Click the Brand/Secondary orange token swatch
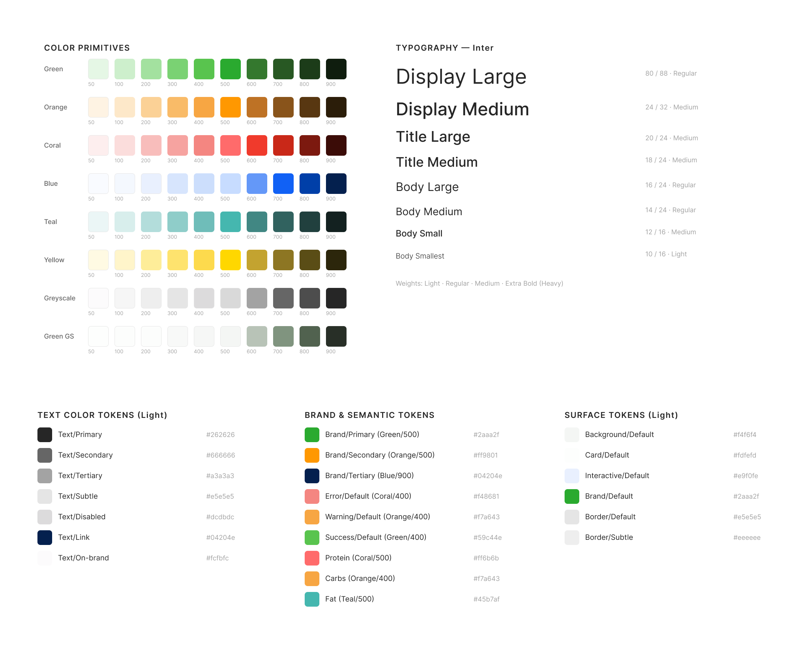This screenshot has width=812, height=661. (x=312, y=455)
